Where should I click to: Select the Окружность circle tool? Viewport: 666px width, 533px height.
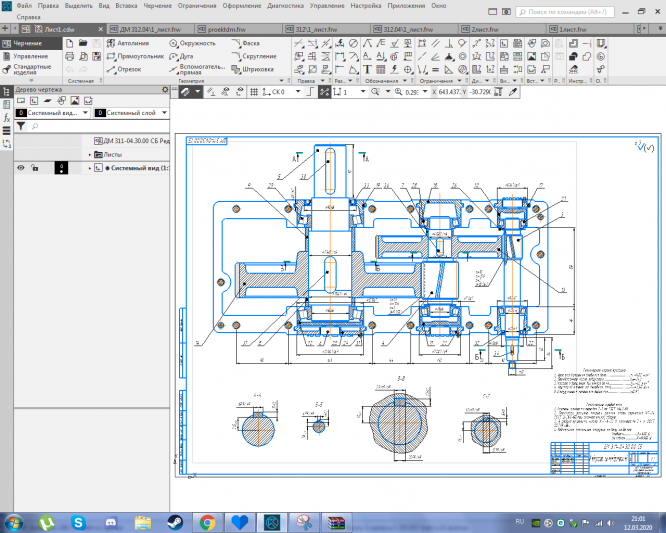click(x=193, y=44)
